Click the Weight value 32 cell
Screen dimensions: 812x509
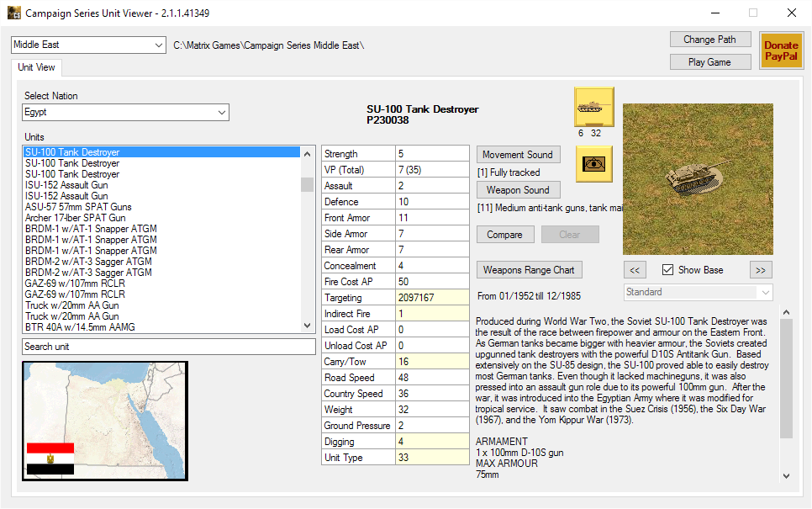(432, 410)
